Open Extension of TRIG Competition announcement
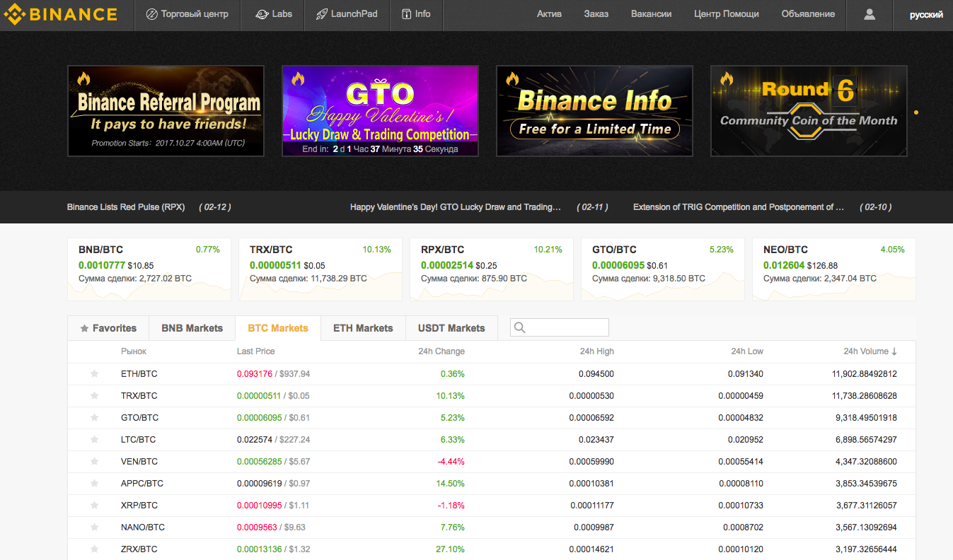 click(x=739, y=207)
